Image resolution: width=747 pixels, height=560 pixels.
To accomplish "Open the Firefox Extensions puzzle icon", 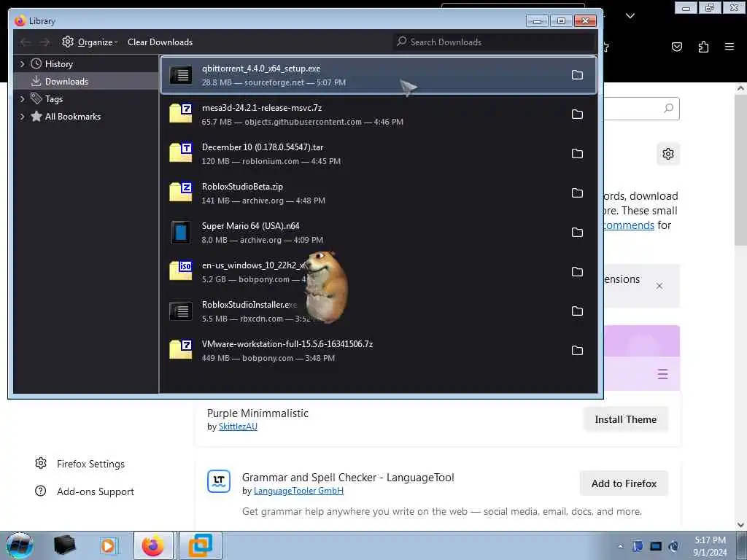I will (703, 47).
